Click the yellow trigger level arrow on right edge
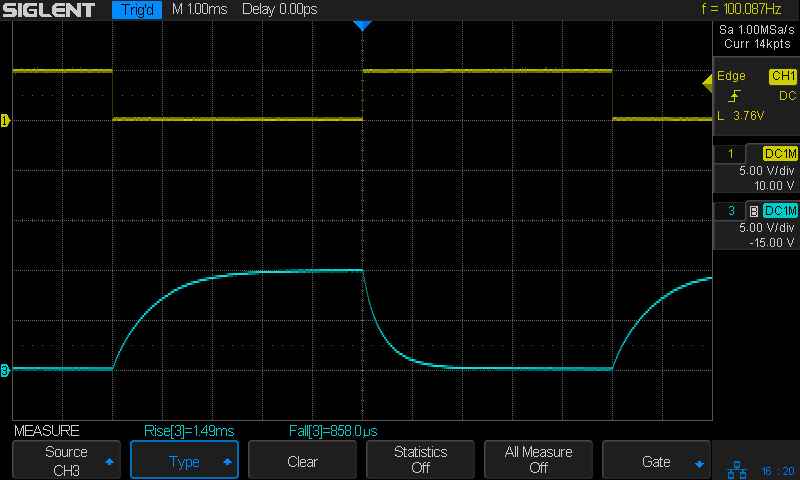Screen dimensions: 800x480 (x=707, y=81)
